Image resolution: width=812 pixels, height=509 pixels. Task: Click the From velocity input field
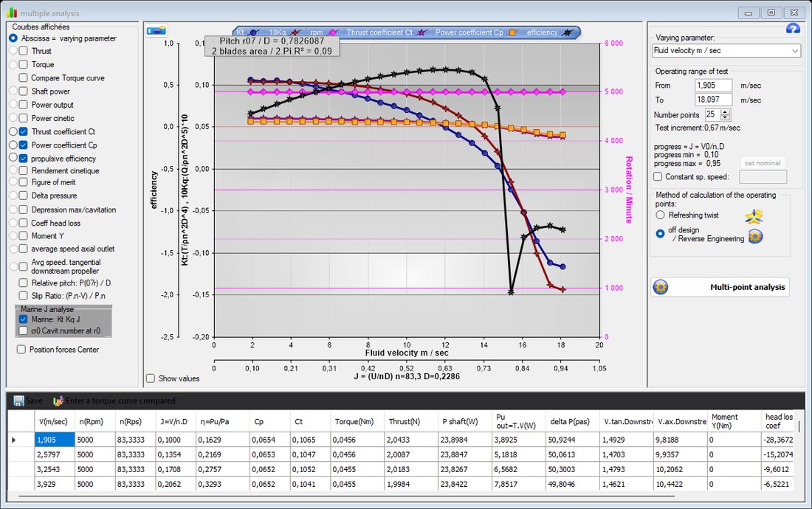coord(714,86)
